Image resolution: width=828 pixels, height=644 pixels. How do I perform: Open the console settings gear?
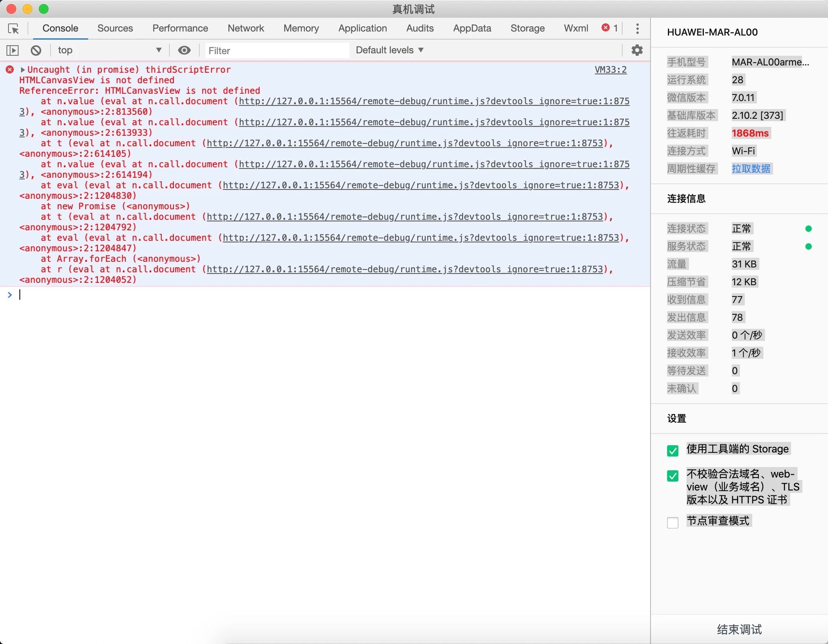coord(637,50)
